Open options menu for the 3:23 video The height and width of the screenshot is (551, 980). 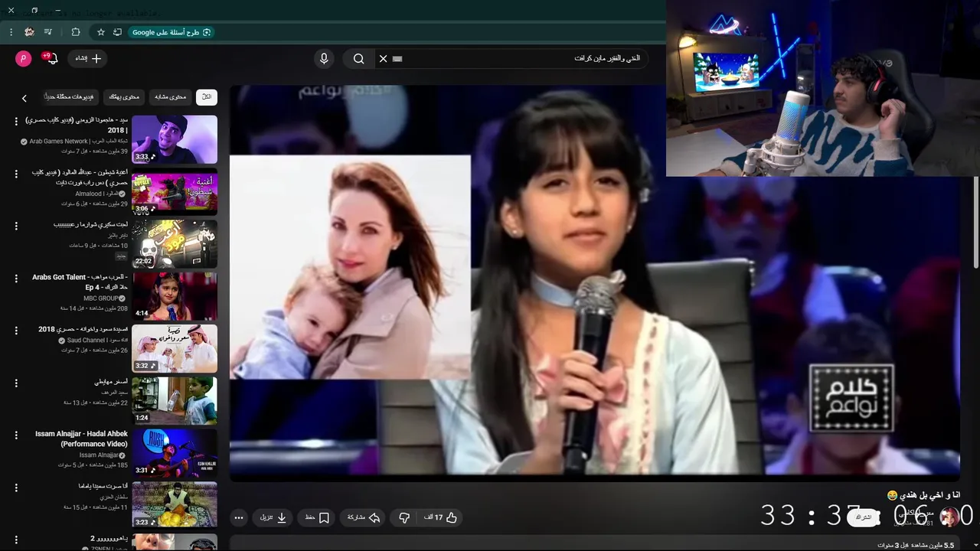click(16, 487)
